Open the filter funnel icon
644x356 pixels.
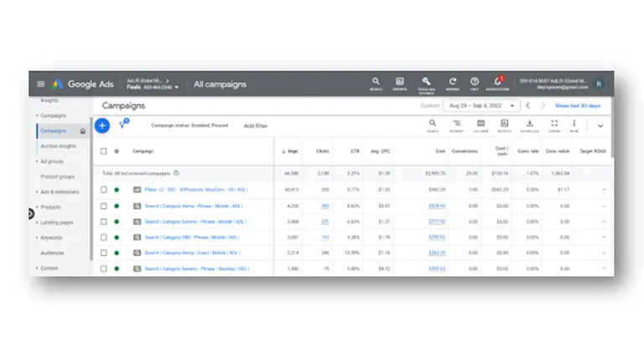(x=123, y=124)
